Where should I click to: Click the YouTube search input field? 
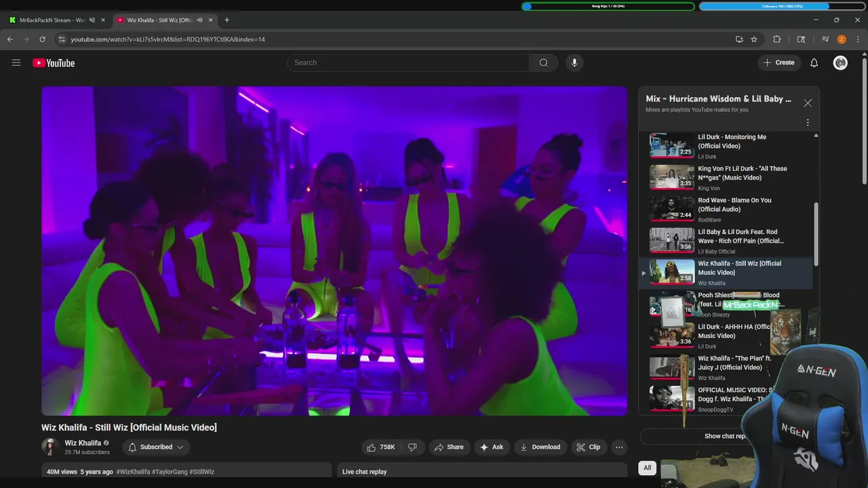tap(408, 62)
